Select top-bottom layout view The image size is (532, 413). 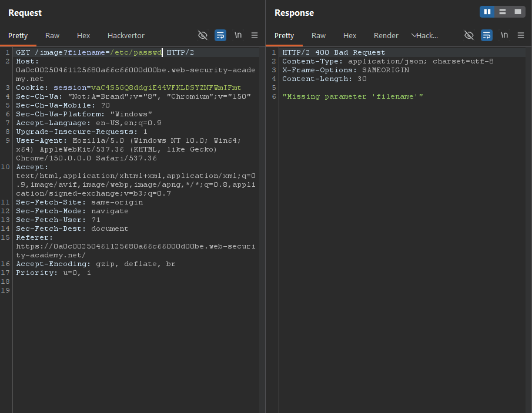[x=503, y=12]
